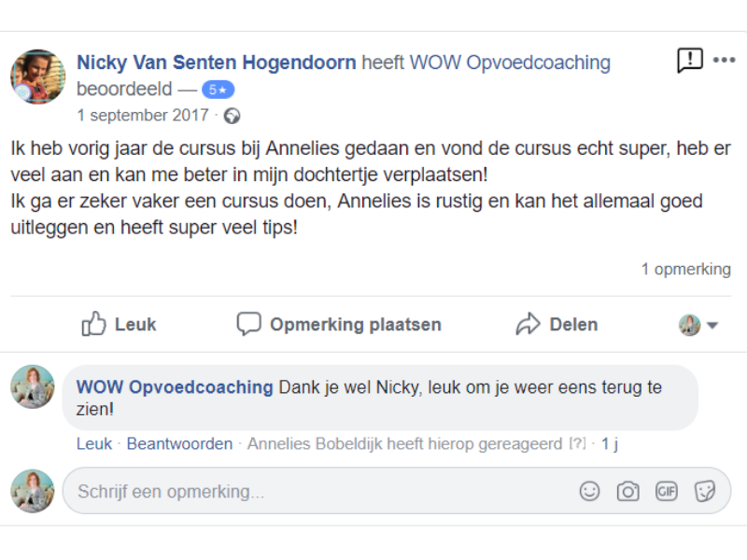Like the WOW Opvoedcoaching comment reply

click(x=93, y=444)
